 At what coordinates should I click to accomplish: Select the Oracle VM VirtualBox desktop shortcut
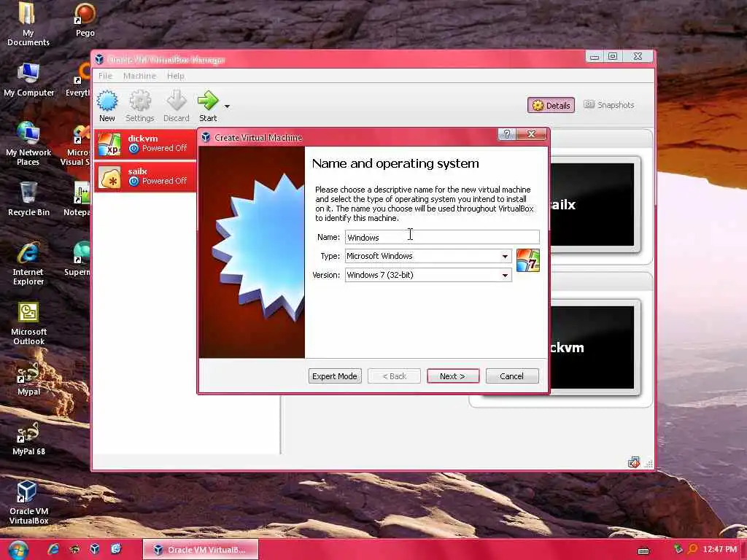(x=28, y=502)
